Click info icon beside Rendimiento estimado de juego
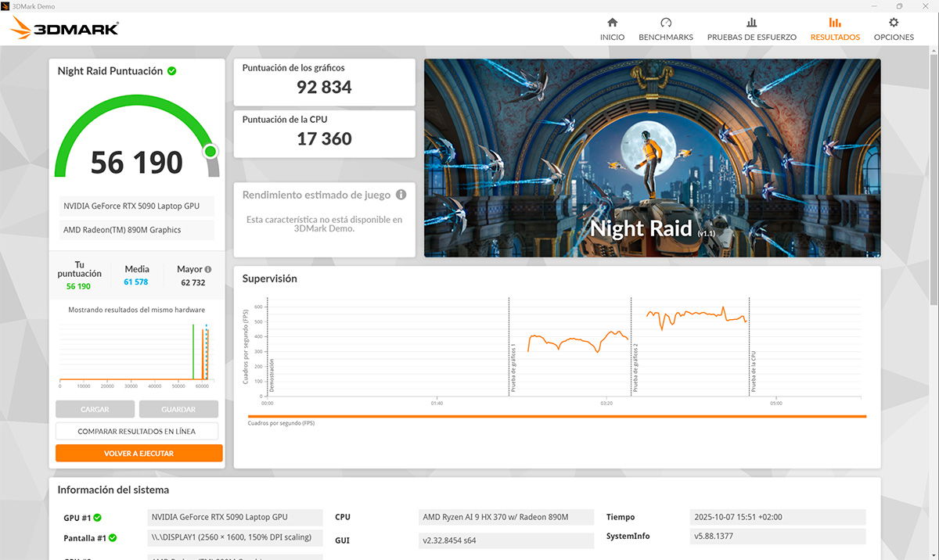939x560 pixels. point(401,195)
